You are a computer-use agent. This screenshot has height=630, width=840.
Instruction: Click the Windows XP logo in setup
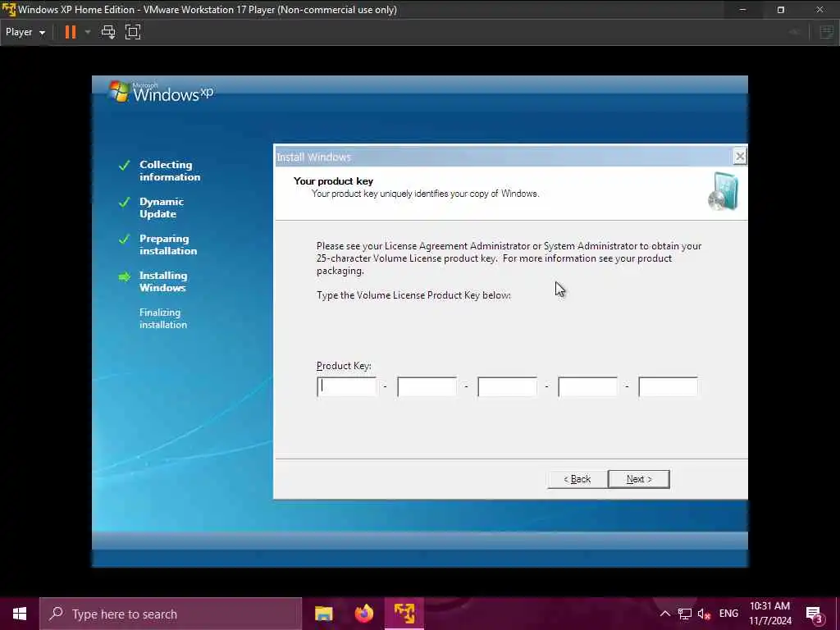pyautogui.click(x=161, y=92)
